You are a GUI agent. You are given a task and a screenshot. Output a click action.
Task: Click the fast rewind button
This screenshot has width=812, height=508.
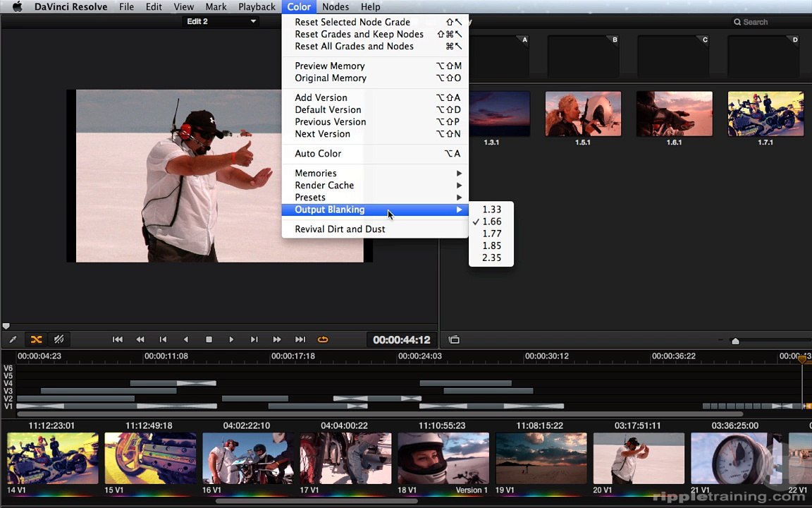pos(140,339)
